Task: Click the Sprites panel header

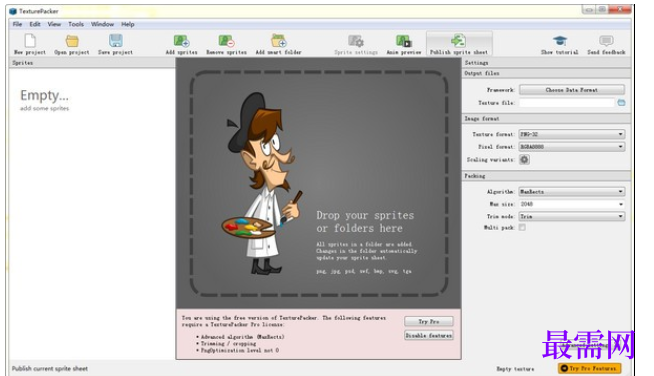Action: click(92, 63)
